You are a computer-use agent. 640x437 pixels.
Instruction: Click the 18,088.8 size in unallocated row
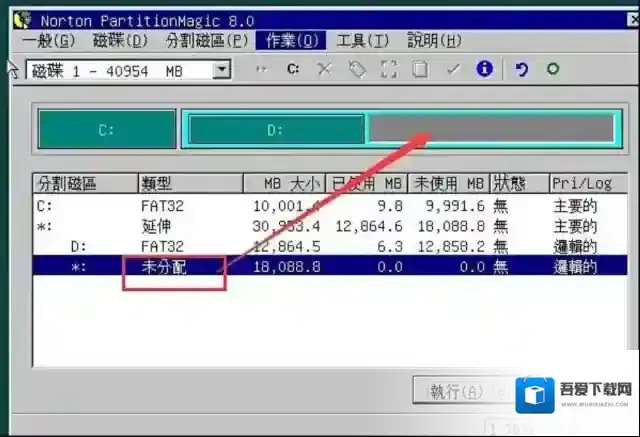287,267
